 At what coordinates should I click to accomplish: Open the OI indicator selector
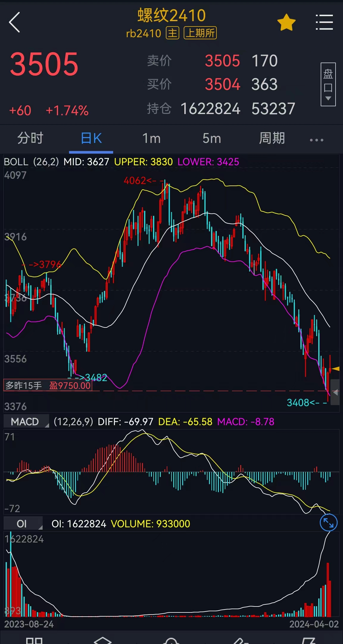23,524
